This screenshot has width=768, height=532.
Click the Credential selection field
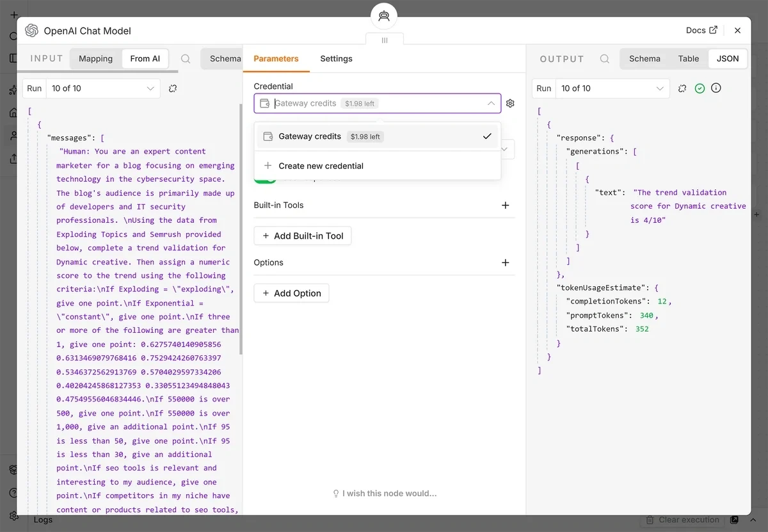click(377, 103)
